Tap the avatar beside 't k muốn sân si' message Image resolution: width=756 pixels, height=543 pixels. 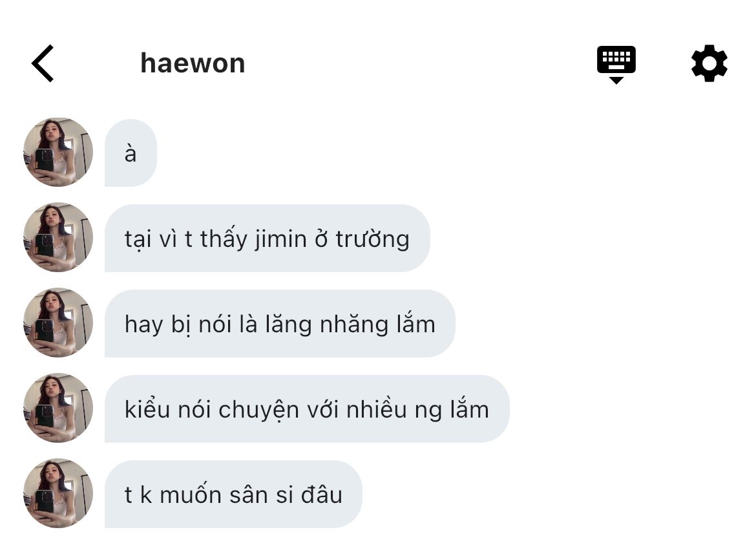click(58, 493)
